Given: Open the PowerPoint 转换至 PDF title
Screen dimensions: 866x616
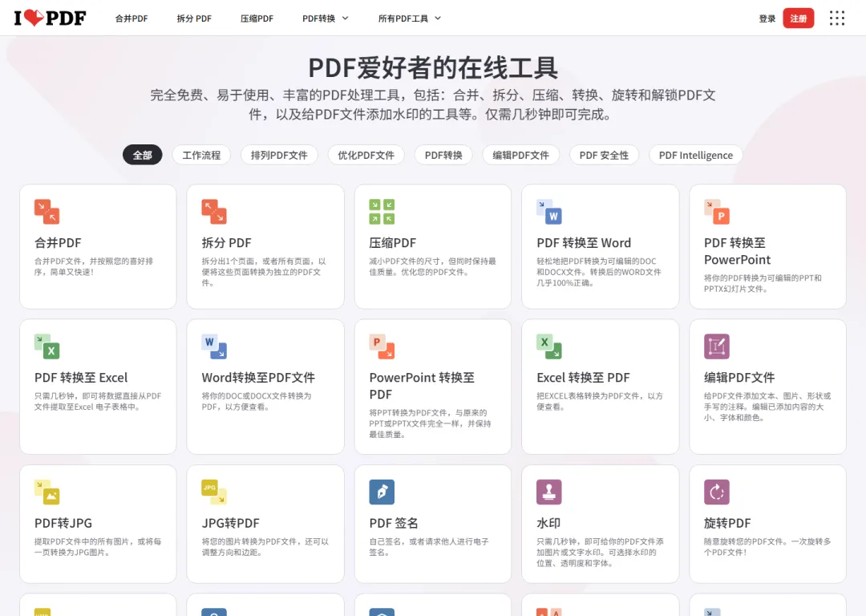Looking at the screenshot, I should [x=422, y=386].
